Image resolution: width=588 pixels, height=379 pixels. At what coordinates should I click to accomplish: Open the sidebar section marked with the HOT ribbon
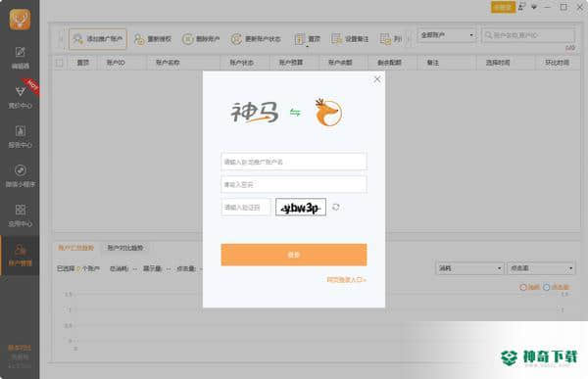(x=20, y=97)
